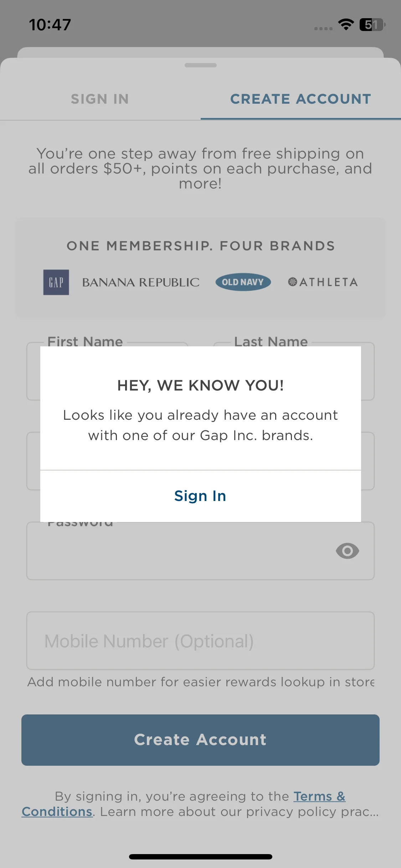Tap Sign In in the dialog
Viewport: 401px width, 868px height.
point(200,496)
